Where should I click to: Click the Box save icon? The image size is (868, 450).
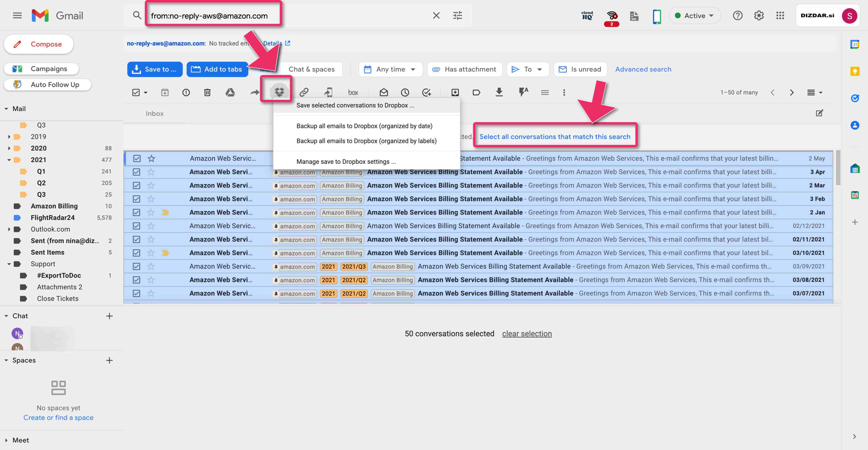click(353, 92)
